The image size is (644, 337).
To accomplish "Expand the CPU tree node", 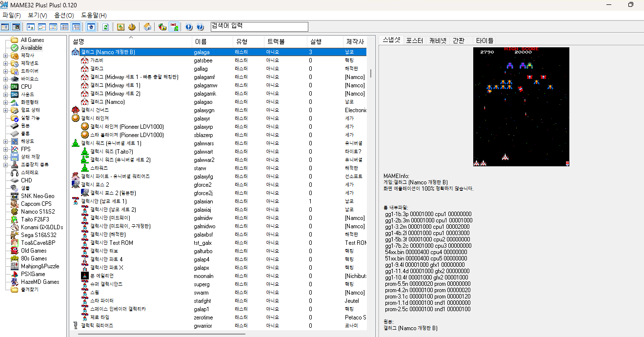I will [x=5, y=87].
